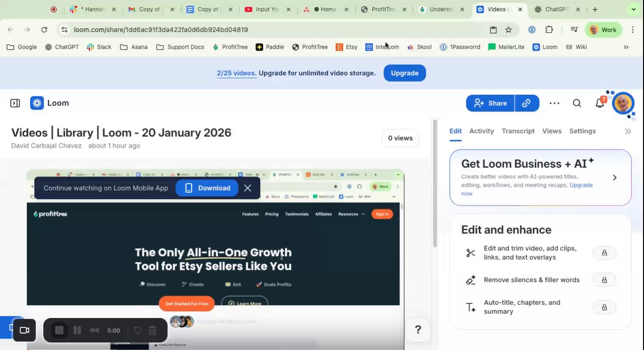Open the browser extensions puzzle icon

click(x=549, y=30)
